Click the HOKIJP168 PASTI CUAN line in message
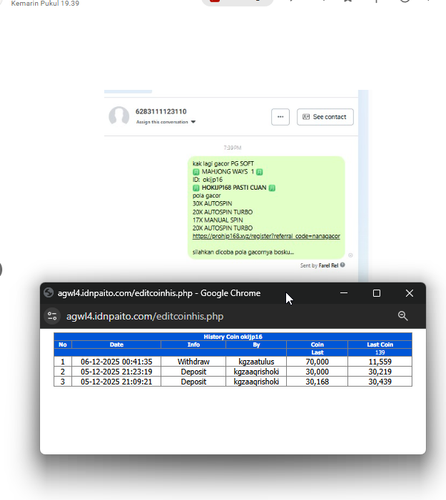This screenshot has width=446, height=500. (x=234, y=188)
